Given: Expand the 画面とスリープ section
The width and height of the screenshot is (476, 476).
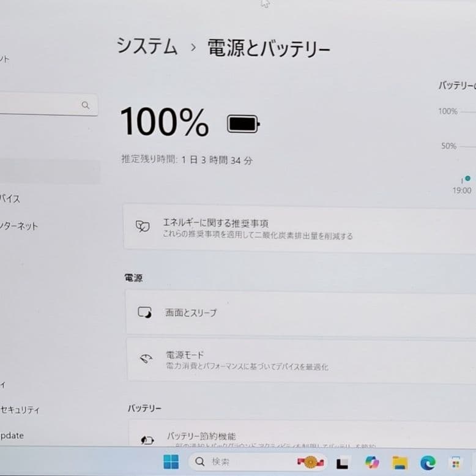Looking at the screenshot, I should [x=300, y=313].
